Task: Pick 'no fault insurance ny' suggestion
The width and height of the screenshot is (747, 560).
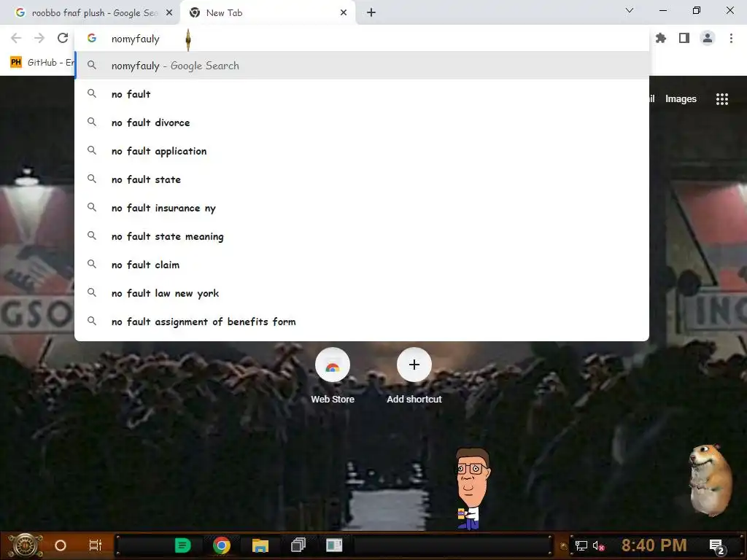Action: pyautogui.click(x=362, y=208)
